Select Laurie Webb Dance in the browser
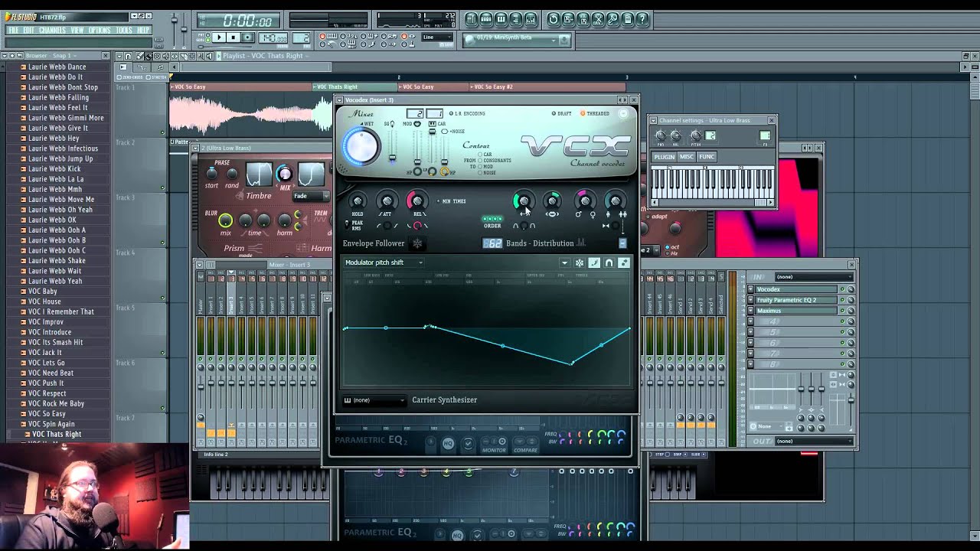The height and width of the screenshot is (551, 980). [x=57, y=67]
